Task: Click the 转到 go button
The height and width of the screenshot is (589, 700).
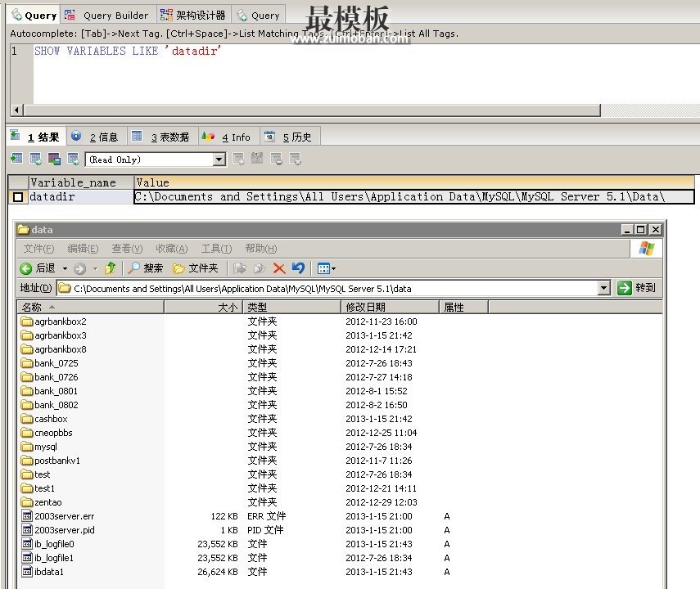Action: [637, 288]
